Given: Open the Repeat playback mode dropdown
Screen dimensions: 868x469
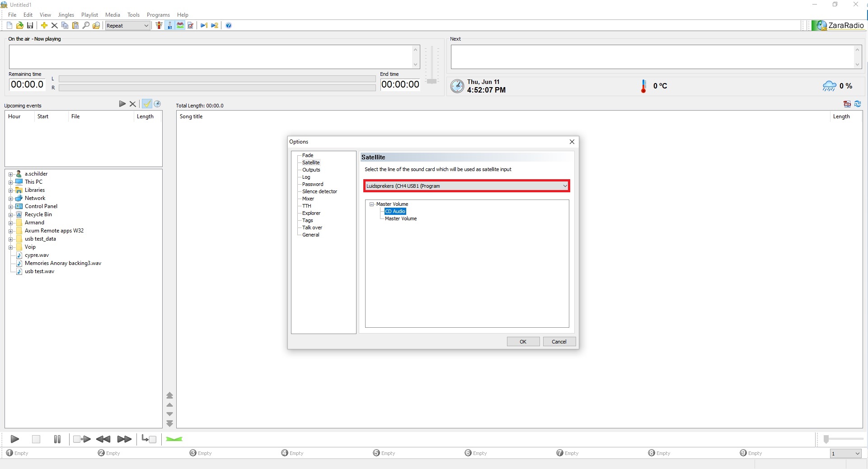Looking at the screenshot, I should (x=128, y=26).
